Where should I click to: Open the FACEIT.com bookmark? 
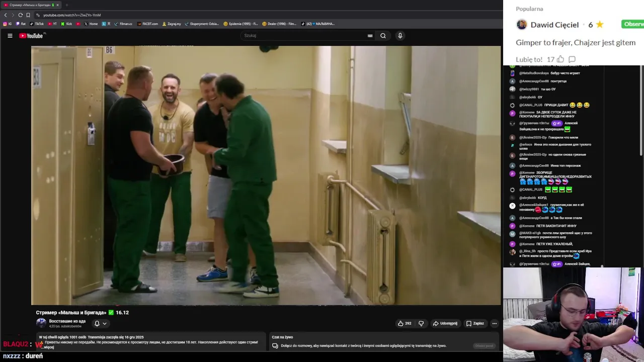(147, 24)
